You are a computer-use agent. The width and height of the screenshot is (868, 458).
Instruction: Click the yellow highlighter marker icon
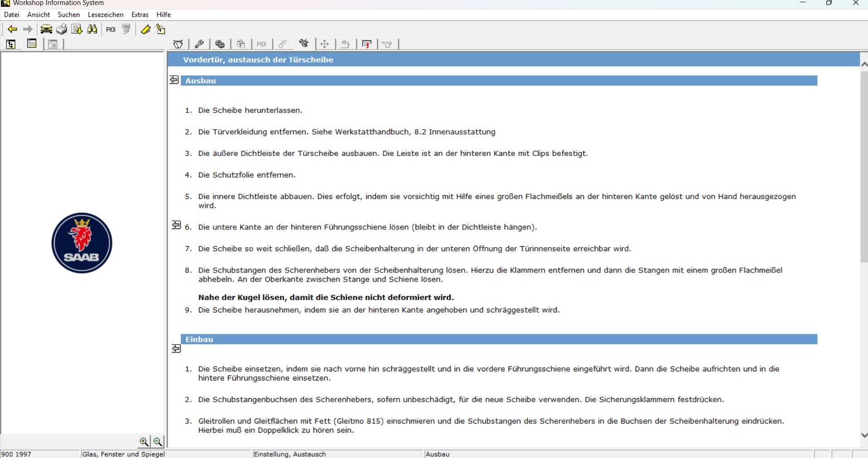point(145,29)
